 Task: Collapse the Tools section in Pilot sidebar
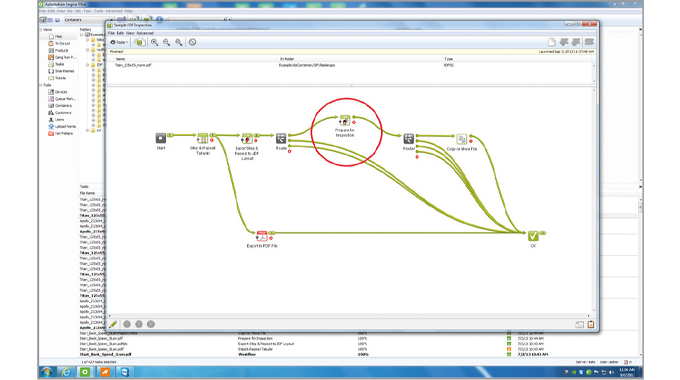(42, 85)
